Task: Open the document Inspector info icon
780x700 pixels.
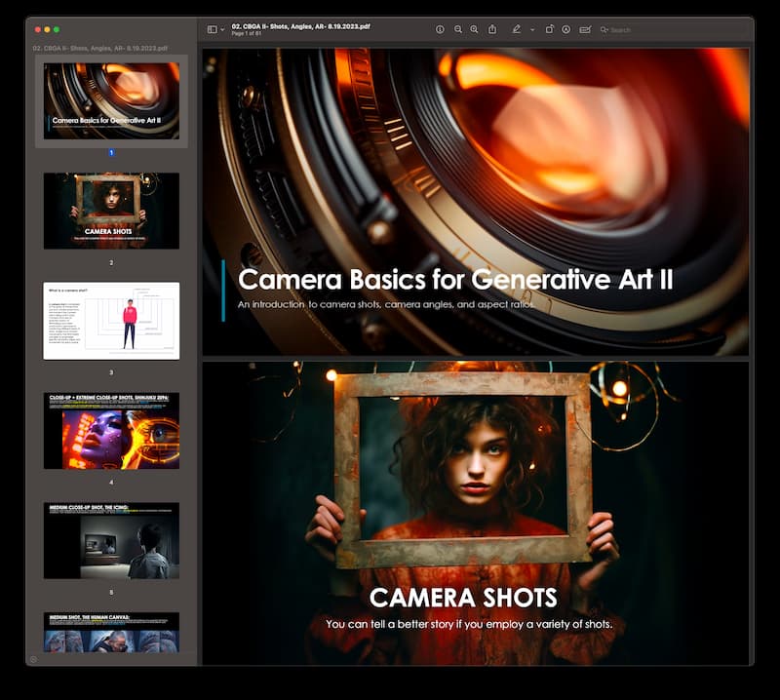Action: click(440, 29)
